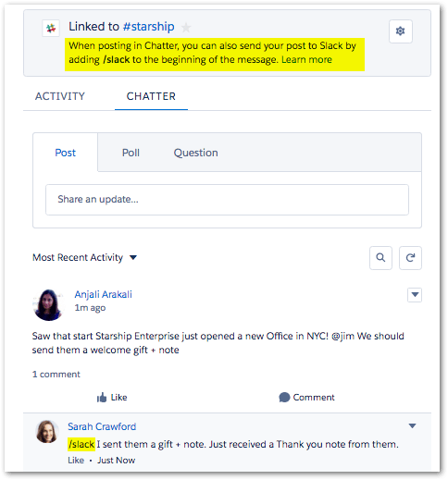The height and width of the screenshot is (480, 448).
Task: Click the 1m ago timestamp
Action: [90, 308]
